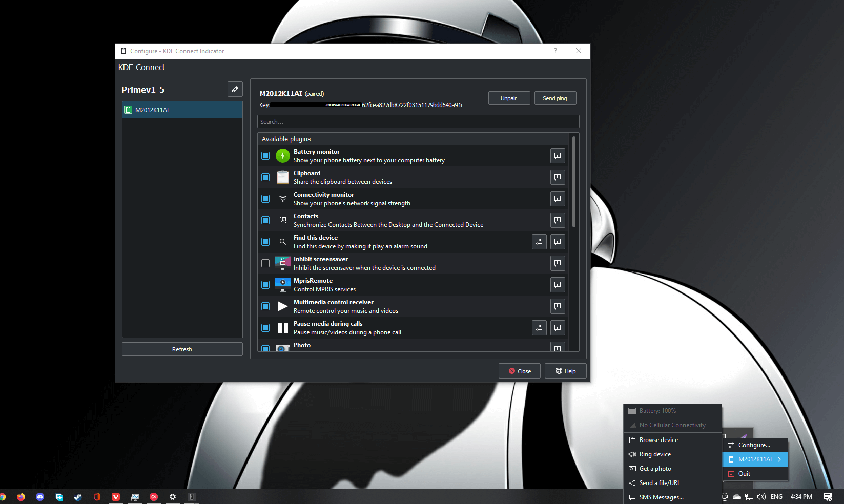Show info for Battery monitor plugin
The image size is (844, 504).
558,156
